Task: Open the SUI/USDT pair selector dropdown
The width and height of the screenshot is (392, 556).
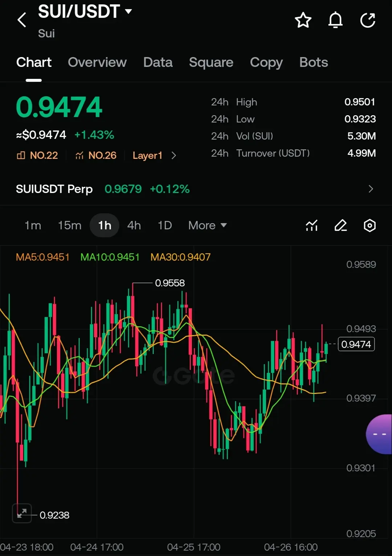Action: [85, 12]
